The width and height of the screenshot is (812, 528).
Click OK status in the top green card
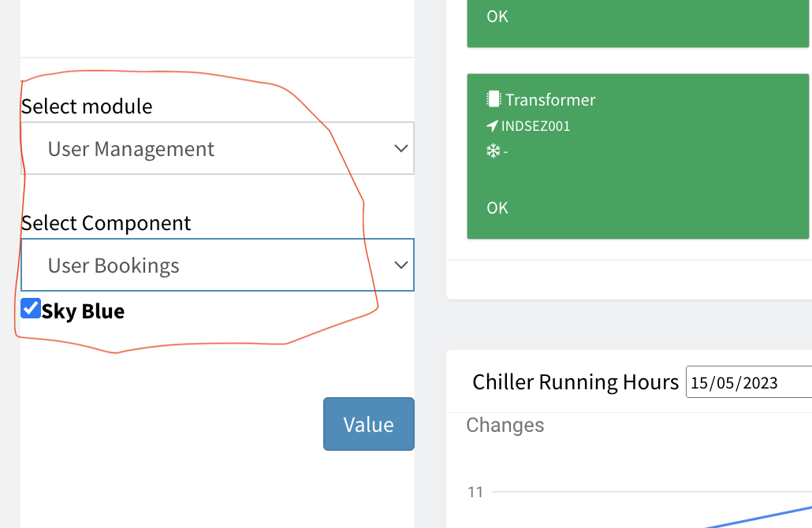click(497, 17)
